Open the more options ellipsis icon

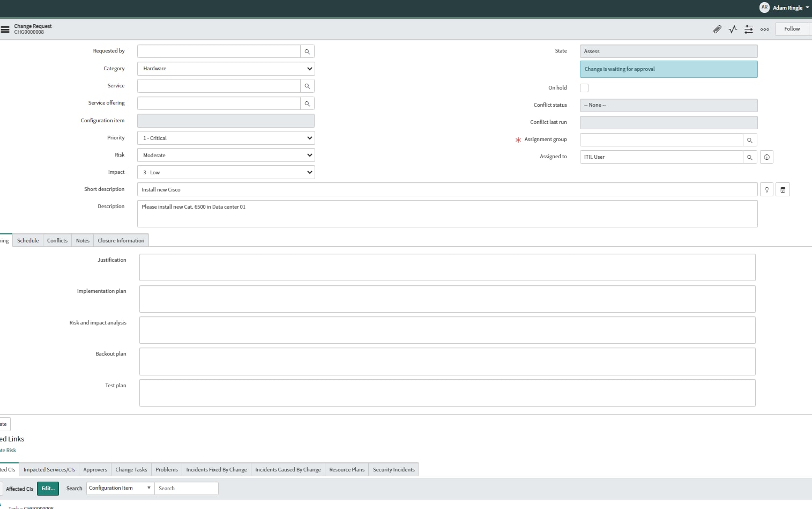pos(765,29)
